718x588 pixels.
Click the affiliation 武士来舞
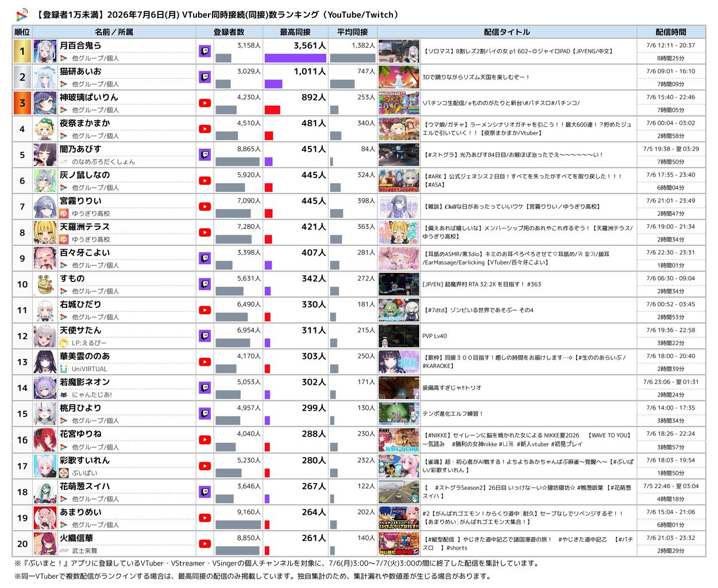coord(84,550)
